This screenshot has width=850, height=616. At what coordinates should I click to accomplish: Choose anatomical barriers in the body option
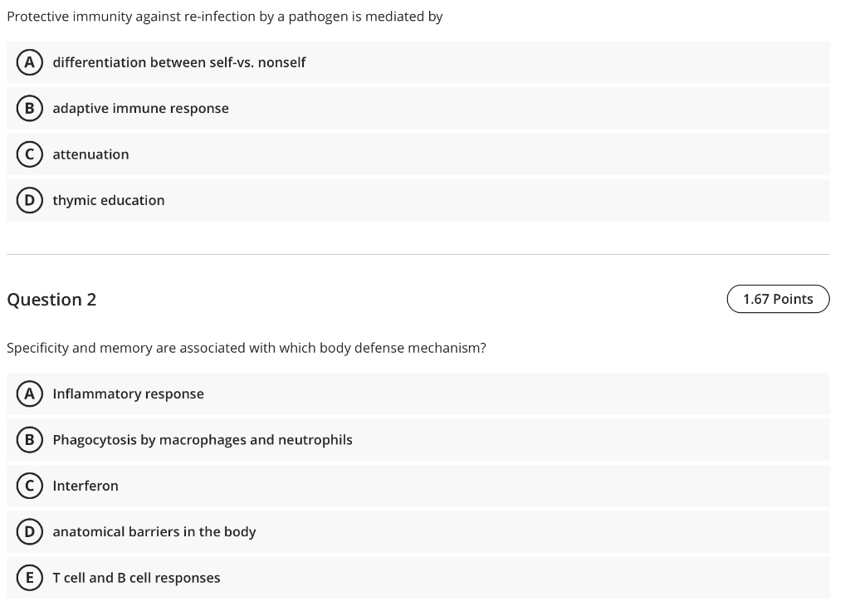[x=154, y=531]
